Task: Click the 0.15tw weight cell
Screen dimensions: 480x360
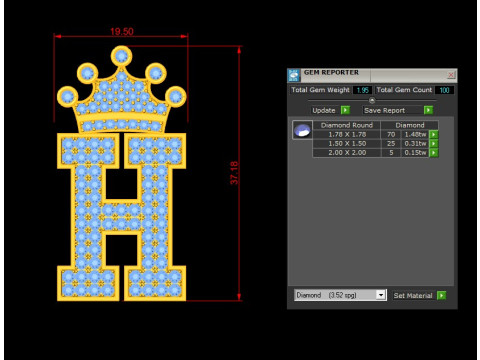Action: coord(415,153)
